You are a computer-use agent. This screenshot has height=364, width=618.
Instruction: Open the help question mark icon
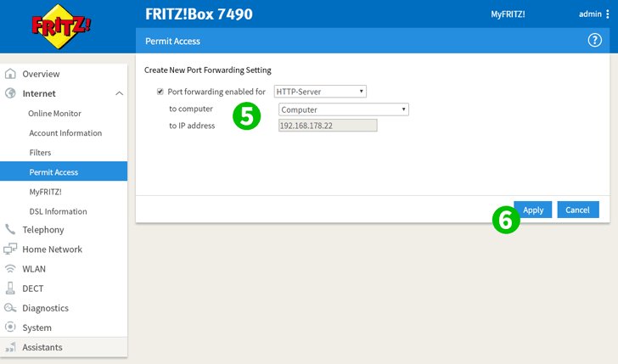(595, 40)
